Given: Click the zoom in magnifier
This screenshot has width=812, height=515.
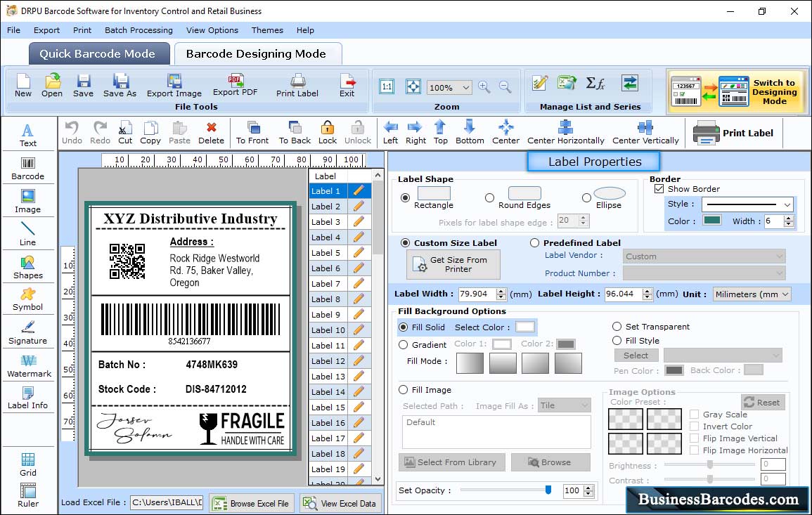Looking at the screenshot, I should click(484, 87).
